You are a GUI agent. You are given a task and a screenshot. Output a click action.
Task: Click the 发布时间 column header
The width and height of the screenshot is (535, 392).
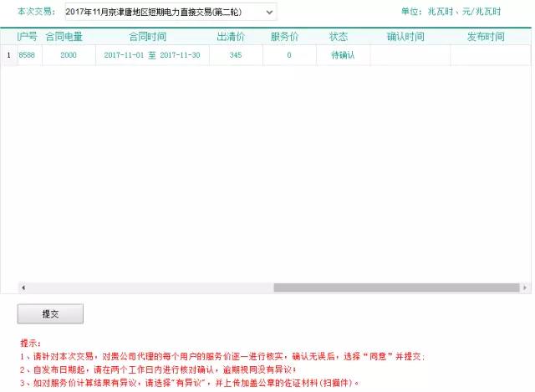point(486,38)
